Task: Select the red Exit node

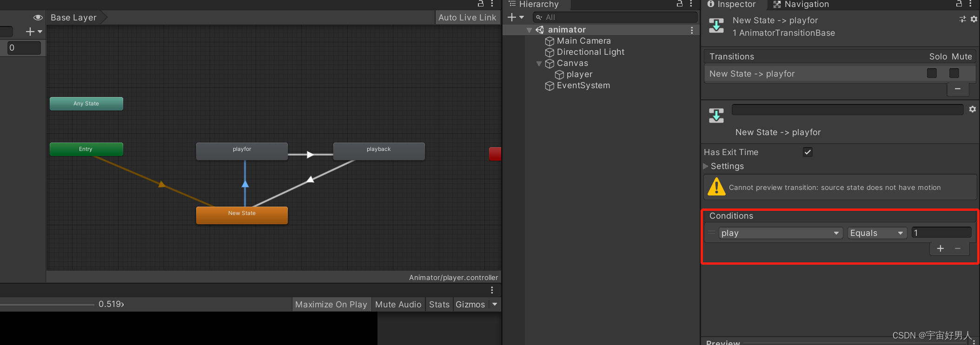Action: [x=495, y=154]
